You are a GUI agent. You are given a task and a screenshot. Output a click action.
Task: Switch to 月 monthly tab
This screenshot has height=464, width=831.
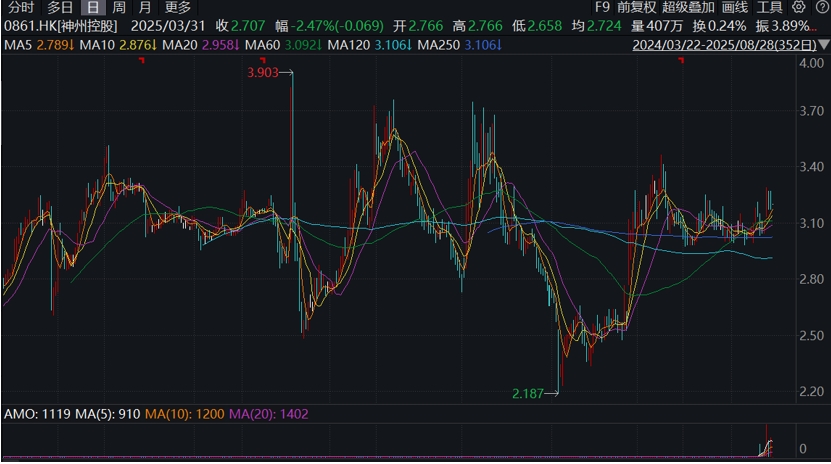click(145, 7)
